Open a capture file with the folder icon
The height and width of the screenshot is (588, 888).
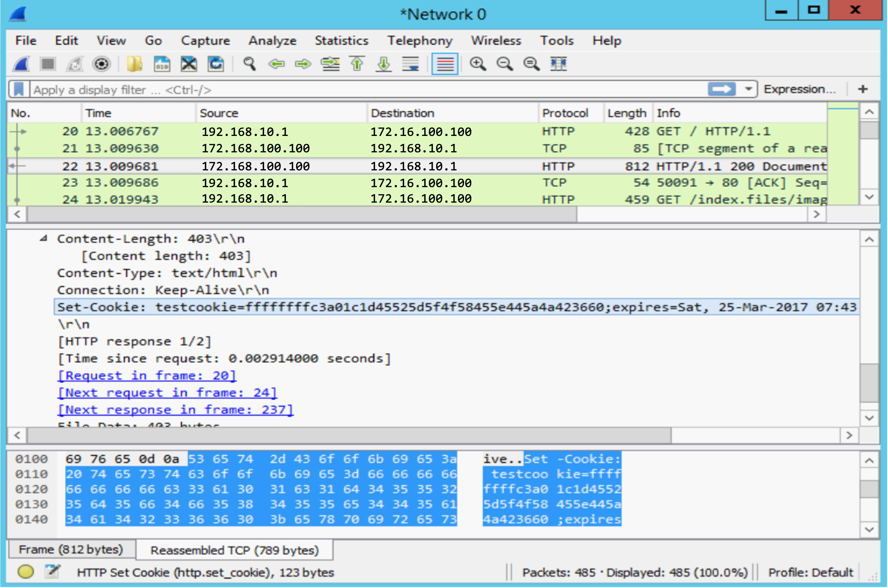134,64
